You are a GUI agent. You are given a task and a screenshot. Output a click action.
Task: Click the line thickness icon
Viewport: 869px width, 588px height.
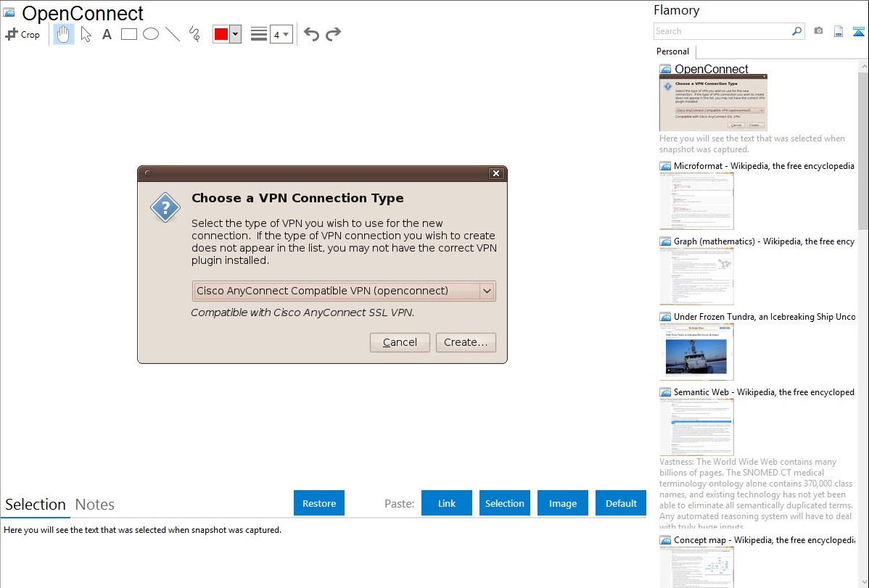click(x=258, y=34)
